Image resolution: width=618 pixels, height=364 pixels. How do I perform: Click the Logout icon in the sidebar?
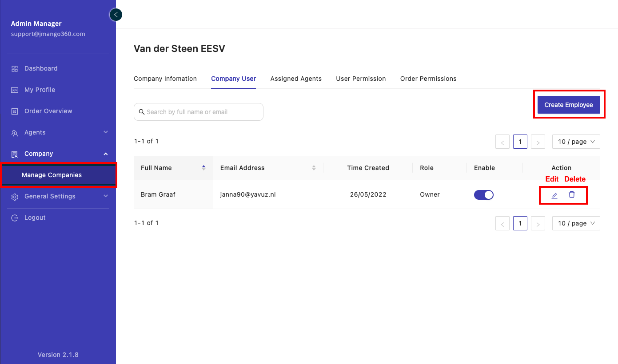[x=15, y=218]
